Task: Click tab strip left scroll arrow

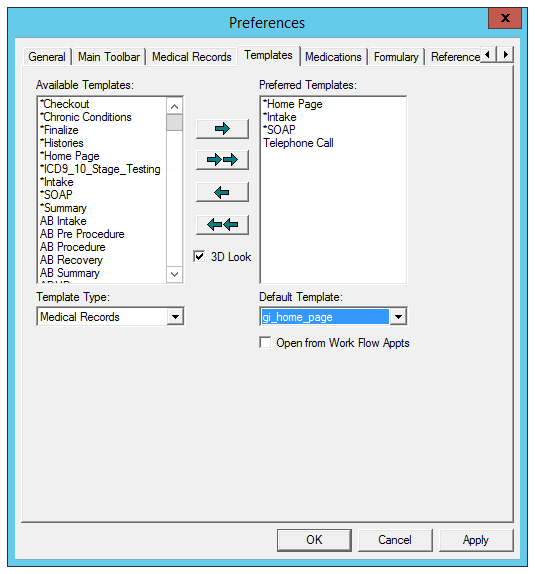Action: (x=488, y=55)
